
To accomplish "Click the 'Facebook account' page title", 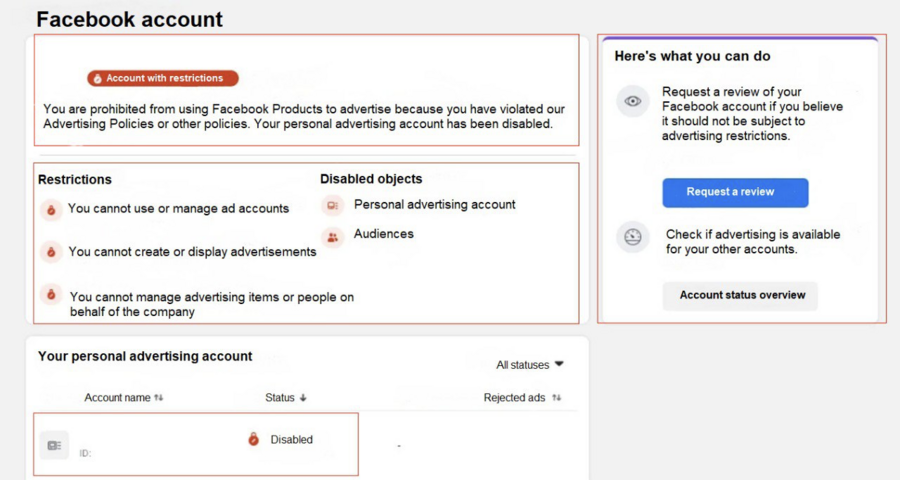I will tap(129, 20).
